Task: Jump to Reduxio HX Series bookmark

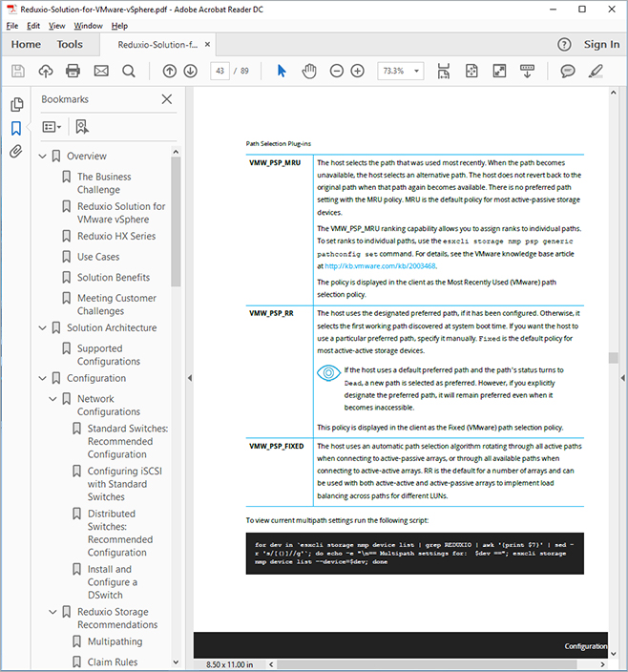Action: coord(116,236)
